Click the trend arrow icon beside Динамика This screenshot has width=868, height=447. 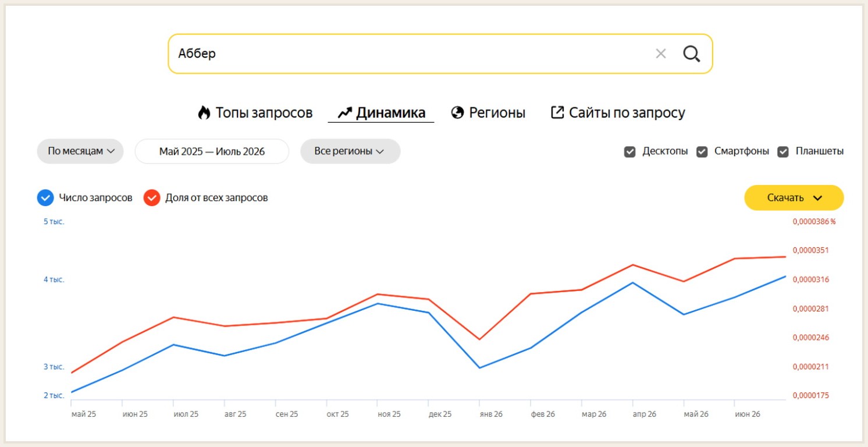pyautogui.click(x=345, y=112)
